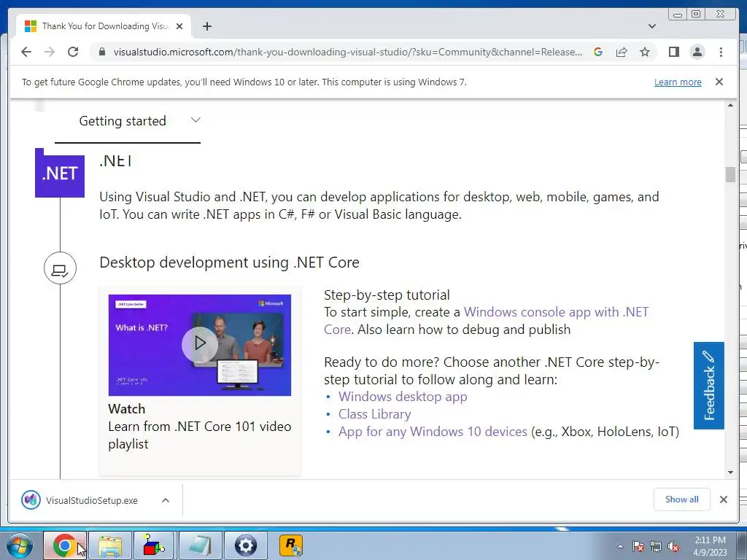Open the Chrome three-dot menu
747x560 pixels.
pos(721,52)
